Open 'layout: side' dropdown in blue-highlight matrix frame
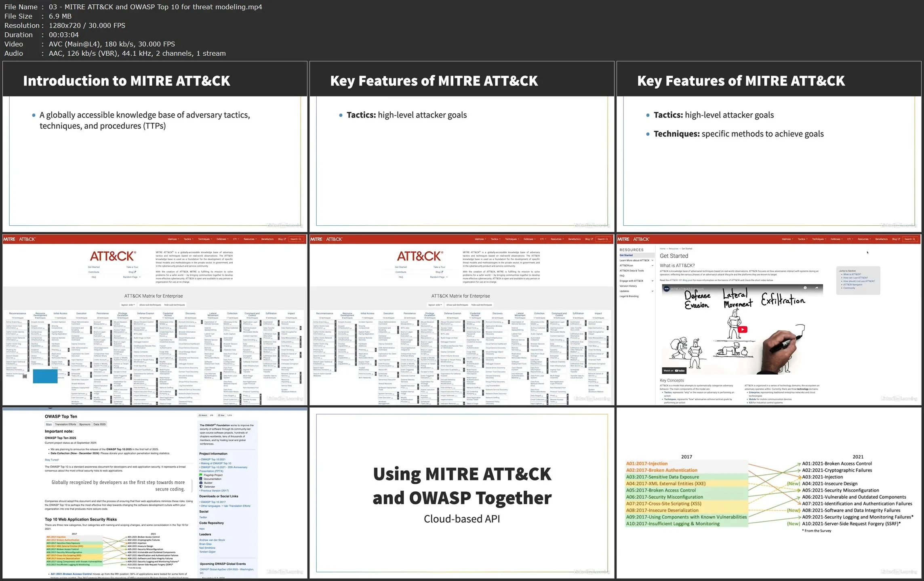The image size is (924, 581). tap(128, 305)
